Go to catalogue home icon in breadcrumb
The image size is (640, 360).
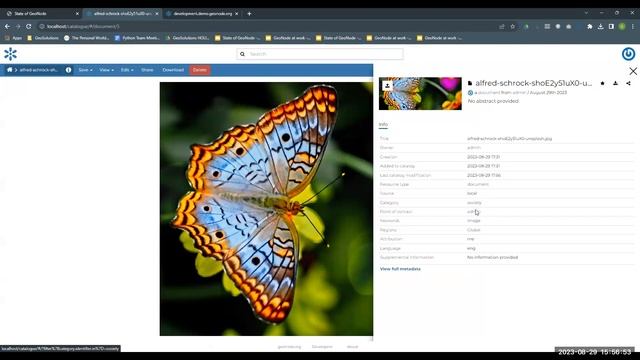pyautogui.click(x=9, y=70)
